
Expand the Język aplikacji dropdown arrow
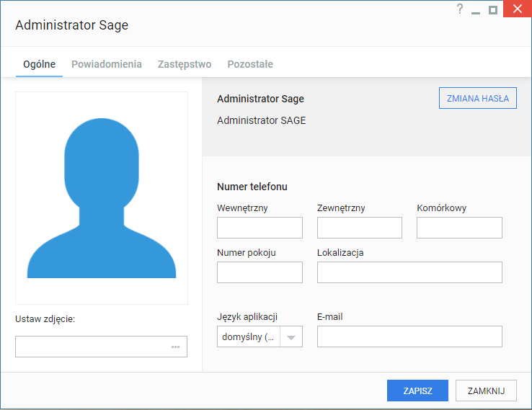click(x=291, y=337)
